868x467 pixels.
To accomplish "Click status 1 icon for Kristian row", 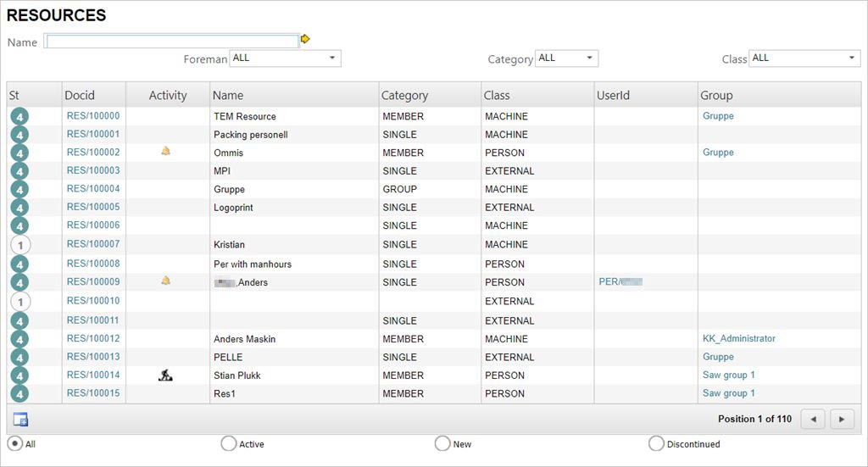I will click(x=20, y=245).
